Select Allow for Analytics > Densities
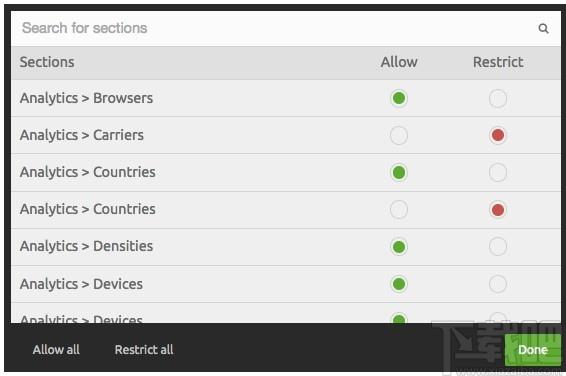The image size is (566, 376). click(x=399, y=247)
